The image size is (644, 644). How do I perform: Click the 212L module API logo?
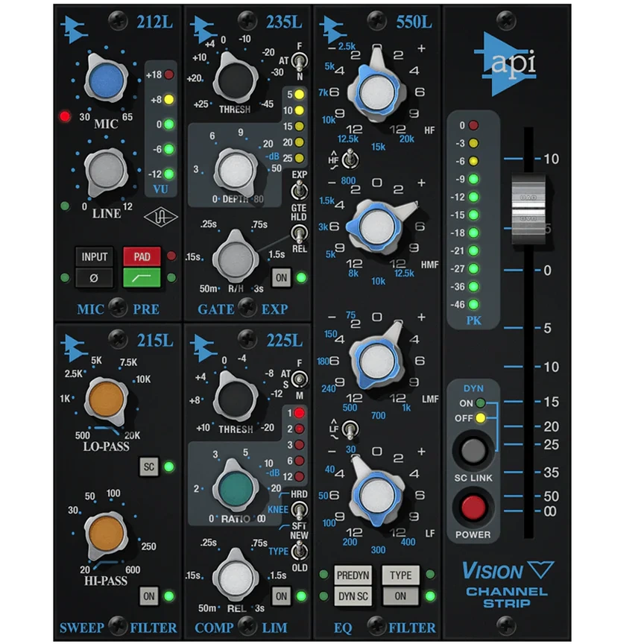pyautogui.click(x=75, y=30)
